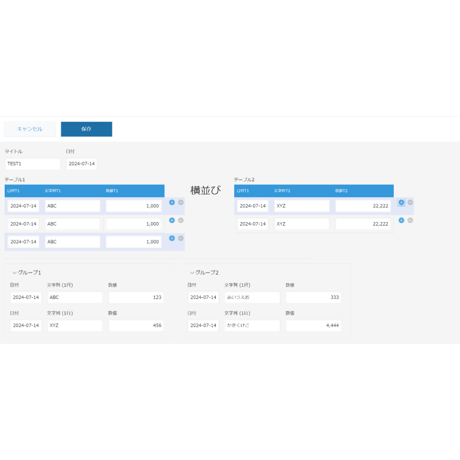Click the テーブル1 table label
Viewport: 460px width, 460px height.
(x=15, y=180)
